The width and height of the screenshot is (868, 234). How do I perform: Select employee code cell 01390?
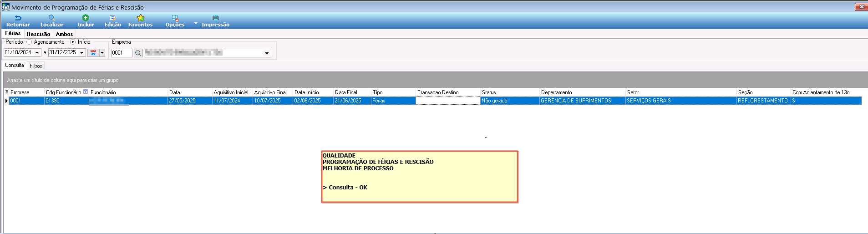pos(66,101)
